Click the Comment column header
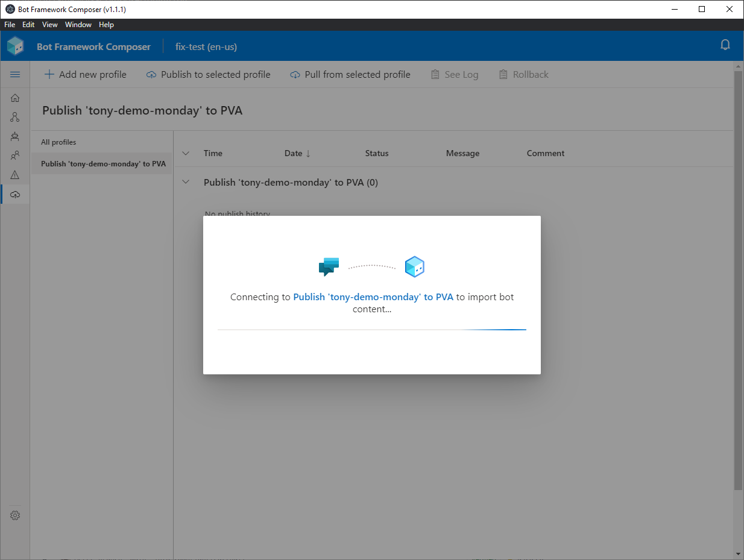The width and height of the screenshot is (744, 560). point(546,153)
